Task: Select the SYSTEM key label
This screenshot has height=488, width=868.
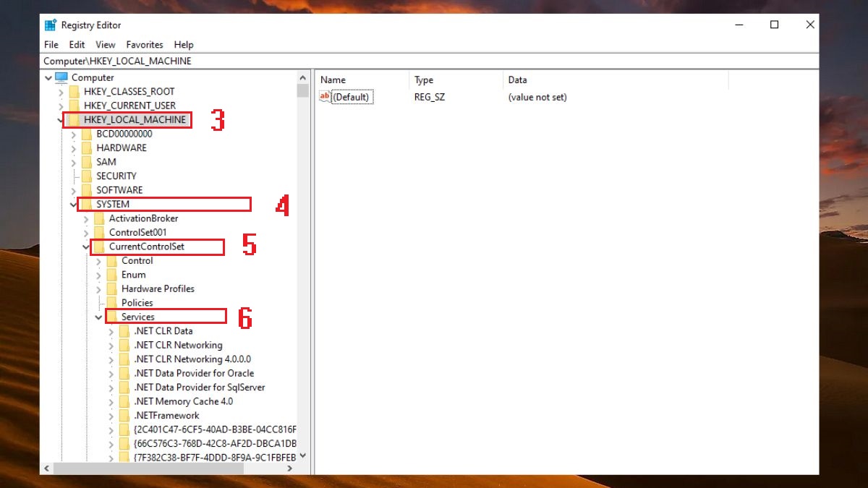Action: 113,205
